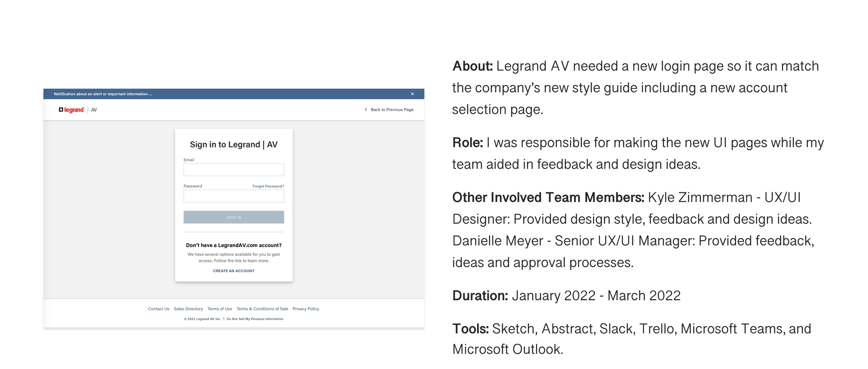This screenshot has height=369, width=868.
Task: Click the Legrand AV logo
Action: coord(78,110)
